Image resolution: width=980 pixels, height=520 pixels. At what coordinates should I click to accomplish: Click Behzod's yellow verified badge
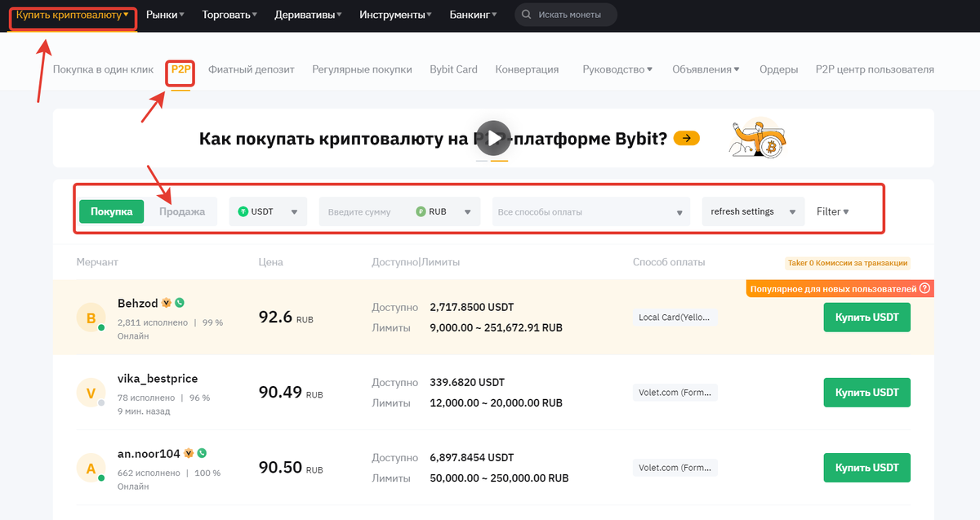click(167, 303)
